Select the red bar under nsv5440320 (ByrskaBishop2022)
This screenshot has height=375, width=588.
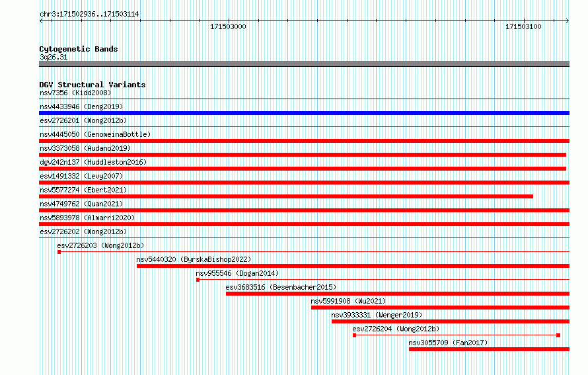point(353,266)
